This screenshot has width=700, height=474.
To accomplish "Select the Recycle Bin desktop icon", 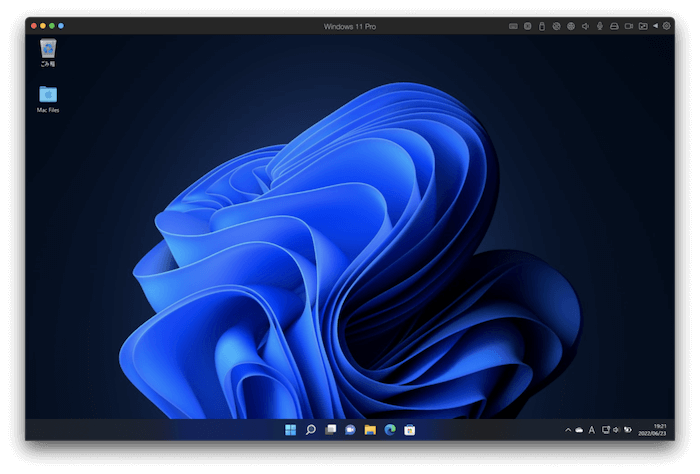I will click(x=48, y=53).
